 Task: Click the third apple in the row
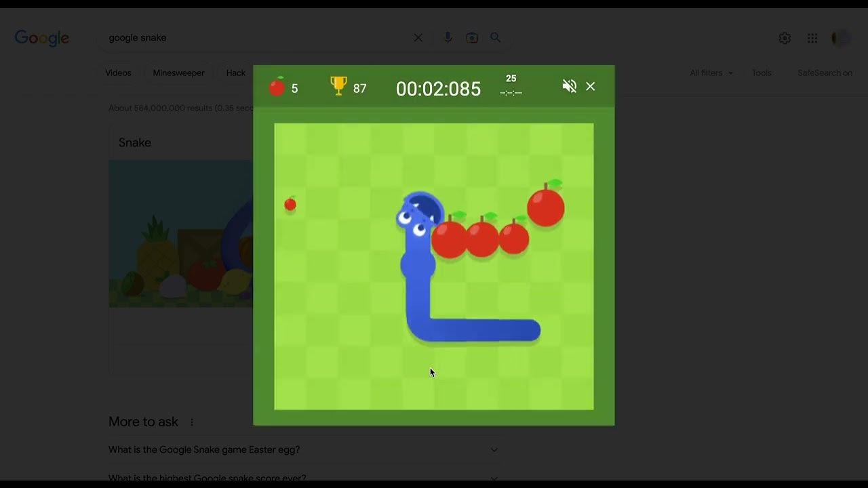pos(514,237)
